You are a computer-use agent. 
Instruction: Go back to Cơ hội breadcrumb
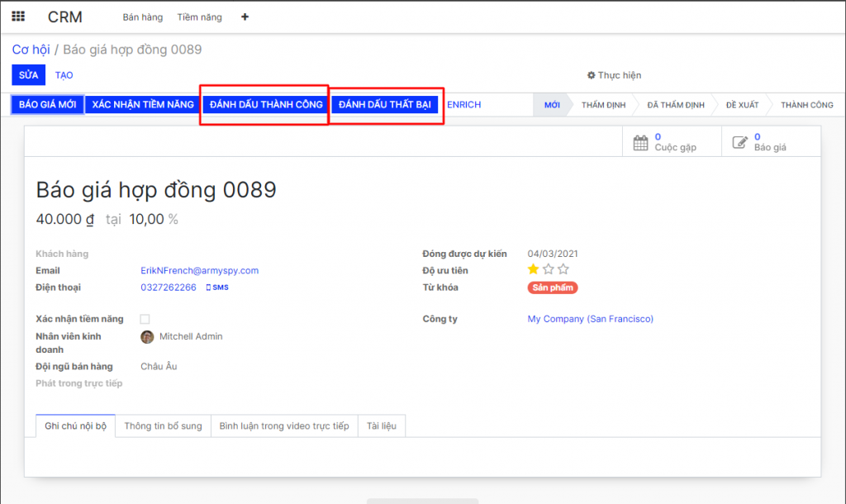[31, 50]
